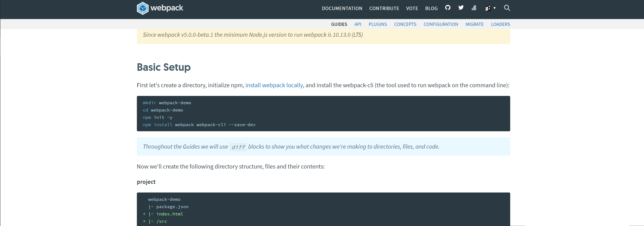
Task: Click the Basic Setup heading
Action: (x=164, y=67)
